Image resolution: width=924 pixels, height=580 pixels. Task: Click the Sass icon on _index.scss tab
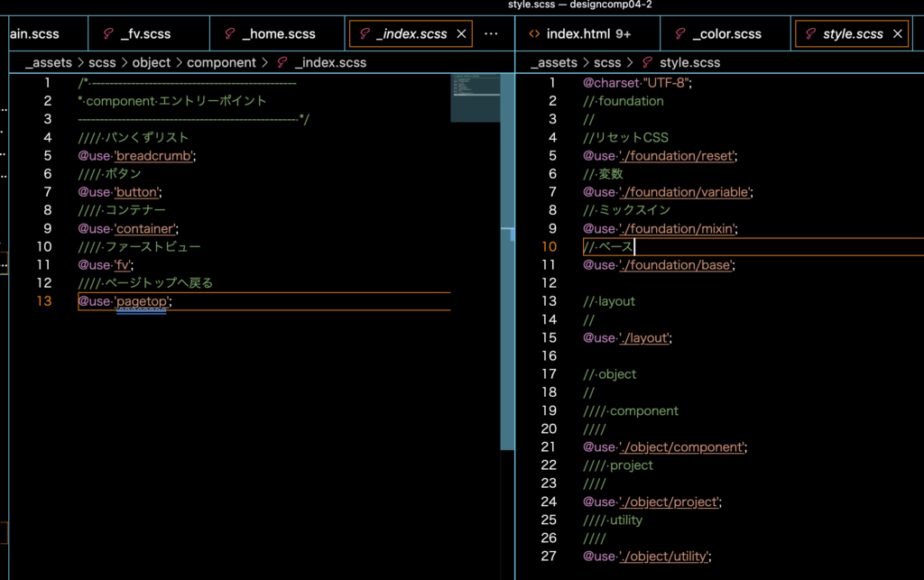365,34
